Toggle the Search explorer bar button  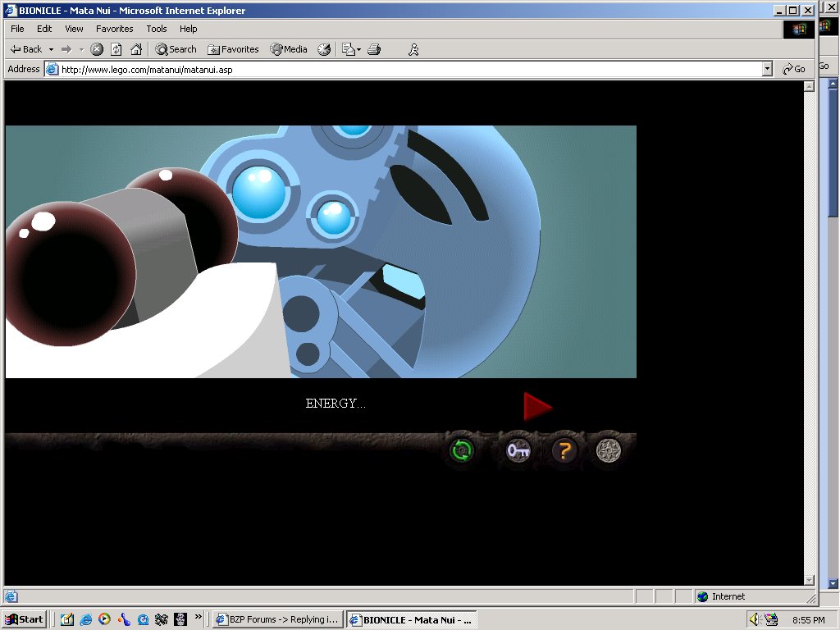pyautogui.click(x=176, y=49)
